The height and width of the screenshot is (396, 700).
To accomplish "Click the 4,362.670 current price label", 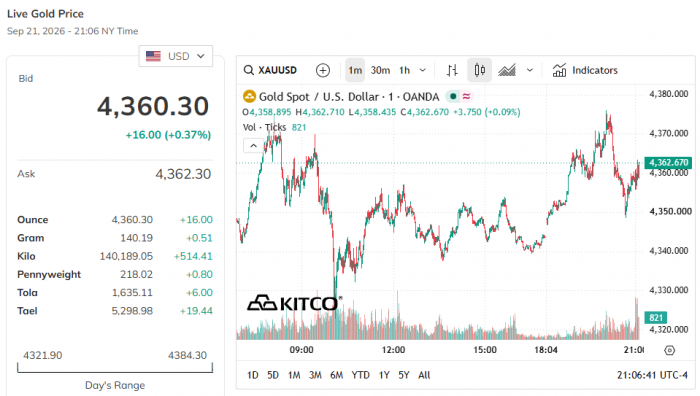I will click(668, 163).
